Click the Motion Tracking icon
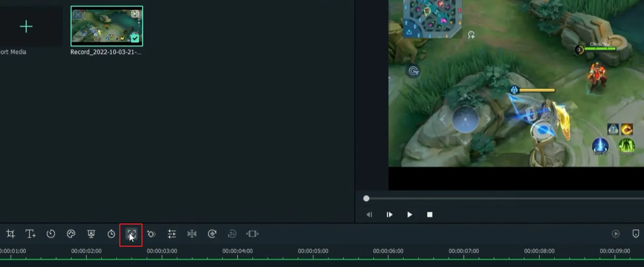Image resolution: width=644 pixels, height=267 pixels. [x=131, y=234]
